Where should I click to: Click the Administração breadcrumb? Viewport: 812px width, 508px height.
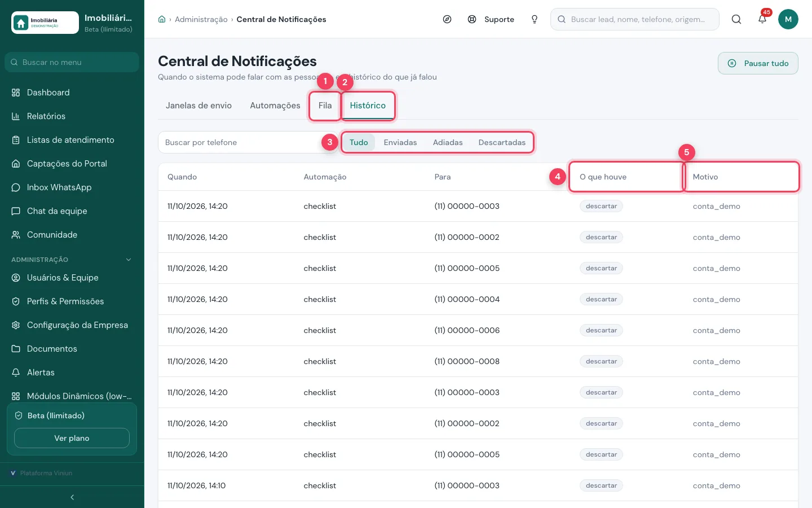201,19
